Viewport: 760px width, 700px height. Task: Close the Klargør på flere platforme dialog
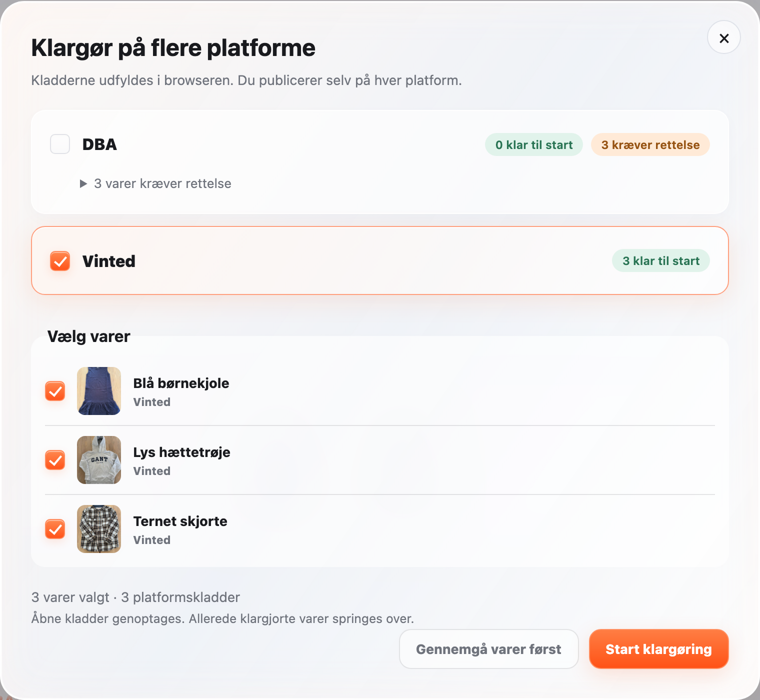(x=723, y=37)
